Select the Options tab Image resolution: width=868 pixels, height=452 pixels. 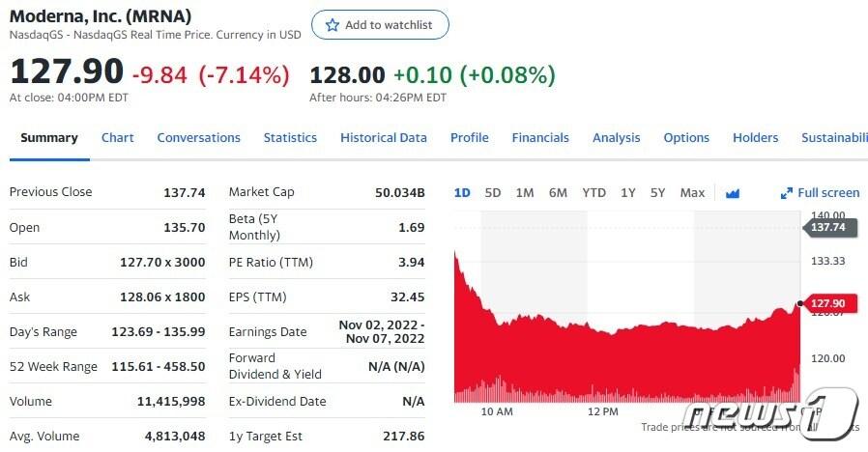point(686,138)
